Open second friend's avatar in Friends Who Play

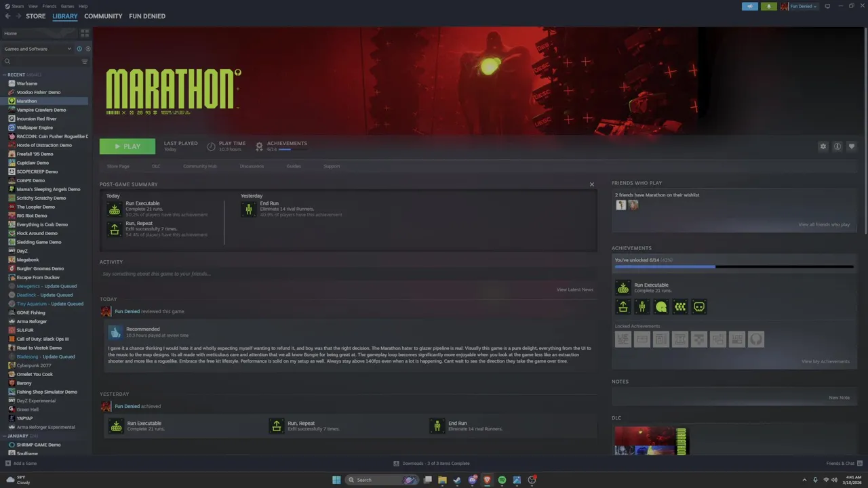point(633,205)
